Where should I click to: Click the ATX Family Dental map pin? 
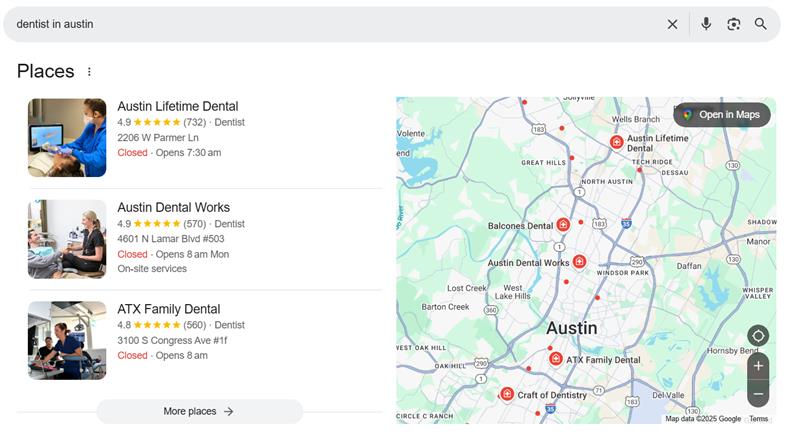[x=556, y=359]
